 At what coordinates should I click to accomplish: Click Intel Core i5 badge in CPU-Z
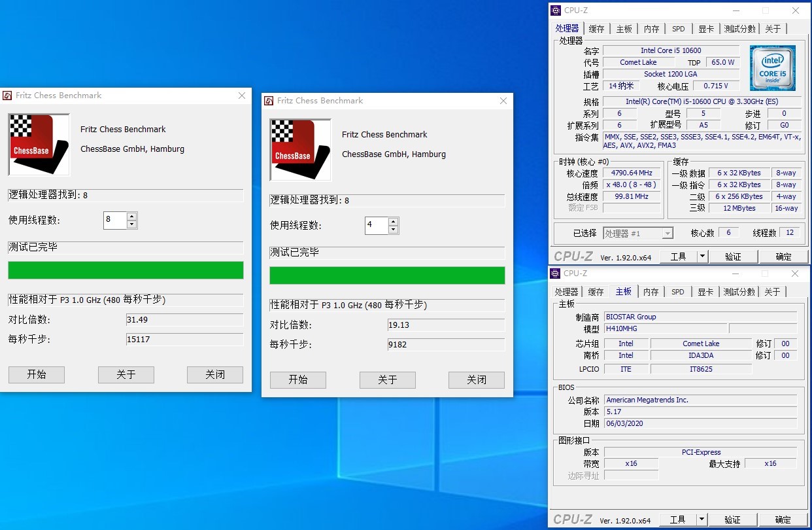click(773, 68)
